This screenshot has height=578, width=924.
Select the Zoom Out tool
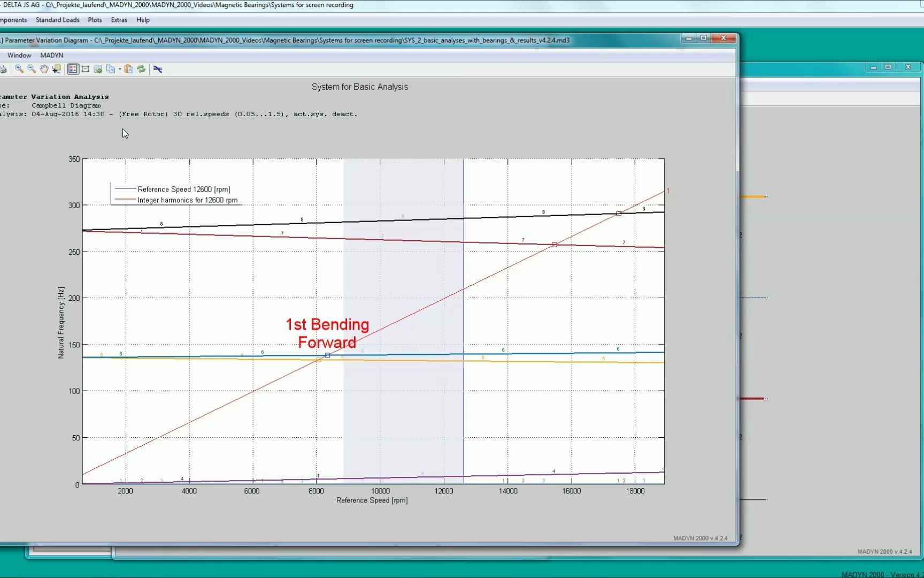point(32,69)
